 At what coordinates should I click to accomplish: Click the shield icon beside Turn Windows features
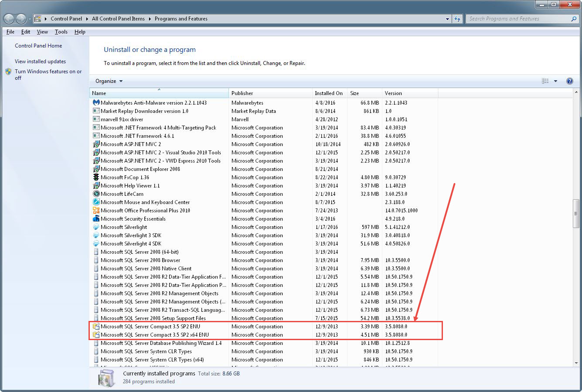click(8, 72)
